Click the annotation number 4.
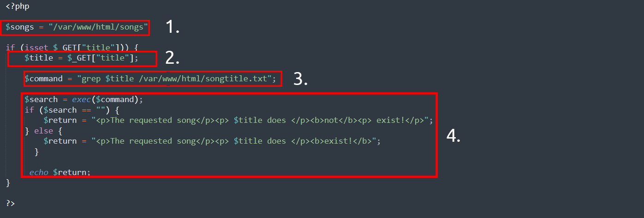The height and width of the screenshot is (218, 644). click(453, 135)
